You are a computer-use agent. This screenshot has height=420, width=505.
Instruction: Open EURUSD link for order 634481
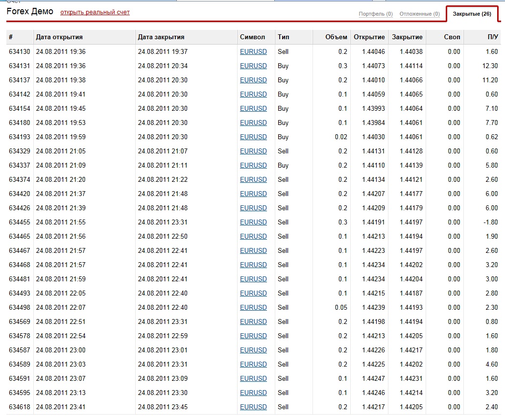pyautogui.click(x=253, y=279)
